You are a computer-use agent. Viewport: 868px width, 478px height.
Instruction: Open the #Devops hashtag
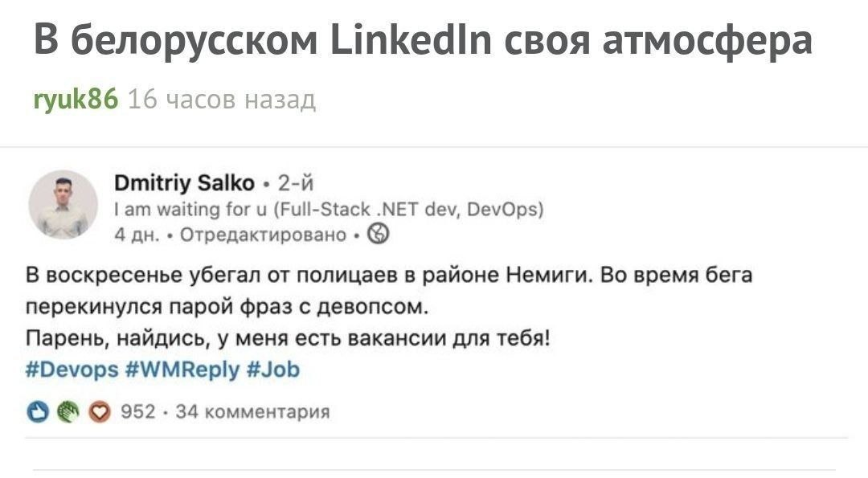(x=71, y=369)
